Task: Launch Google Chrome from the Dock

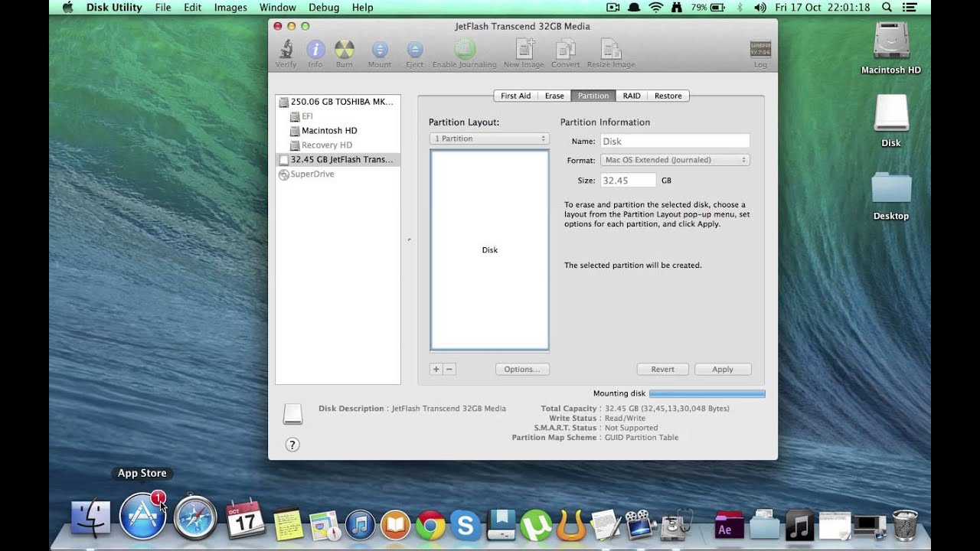Action: click(x=430, y=525)
